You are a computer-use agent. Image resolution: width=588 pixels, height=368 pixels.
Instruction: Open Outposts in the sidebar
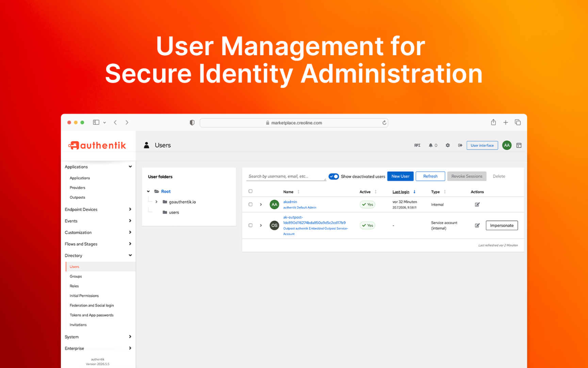click(78, 198)
